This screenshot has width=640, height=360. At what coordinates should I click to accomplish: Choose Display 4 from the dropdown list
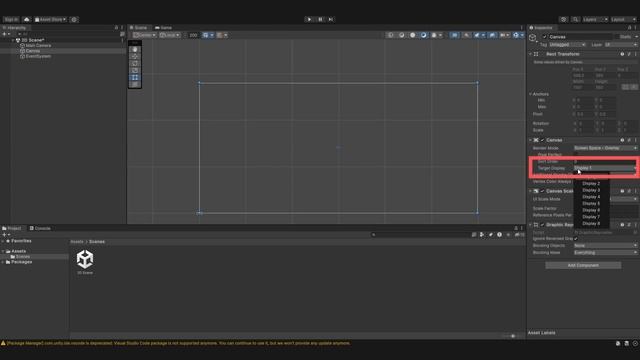[x=591, y=197]
